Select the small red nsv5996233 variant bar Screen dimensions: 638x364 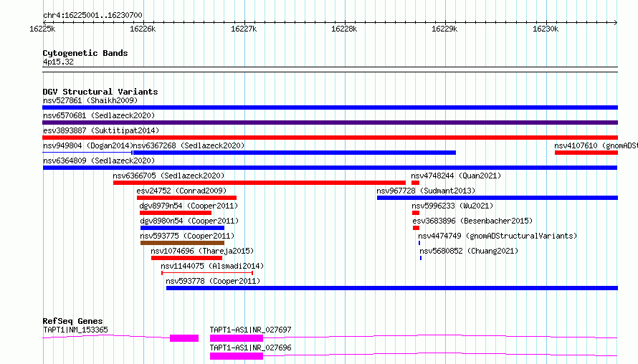(416, 213)
